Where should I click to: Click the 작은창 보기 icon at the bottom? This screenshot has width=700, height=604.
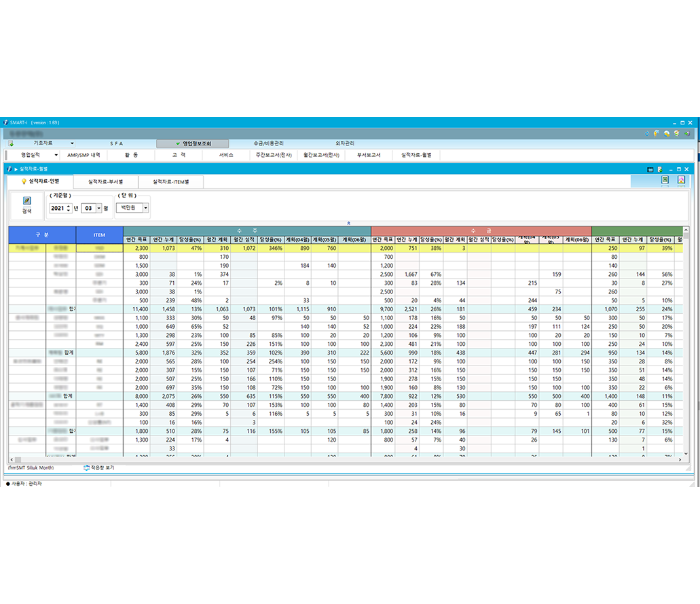click(x=86, y=468)
